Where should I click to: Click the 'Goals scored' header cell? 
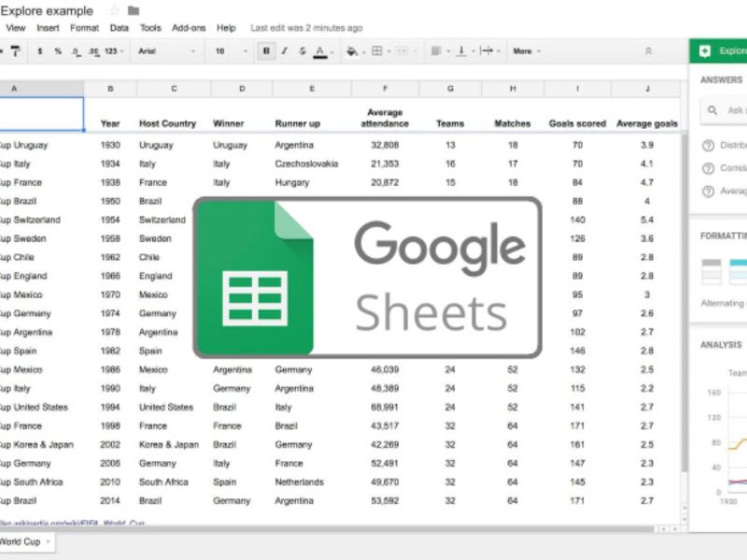pyautogui.click(x=577, y=115)
